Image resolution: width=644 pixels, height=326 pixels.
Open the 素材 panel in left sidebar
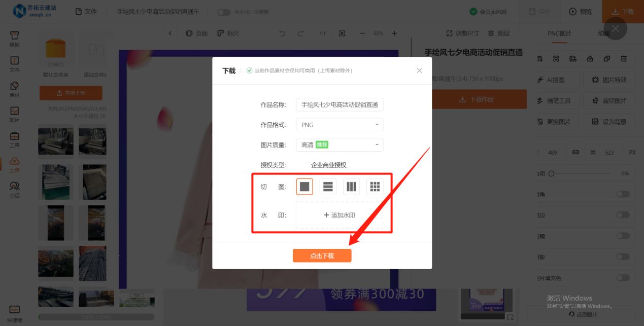(14, 90)
